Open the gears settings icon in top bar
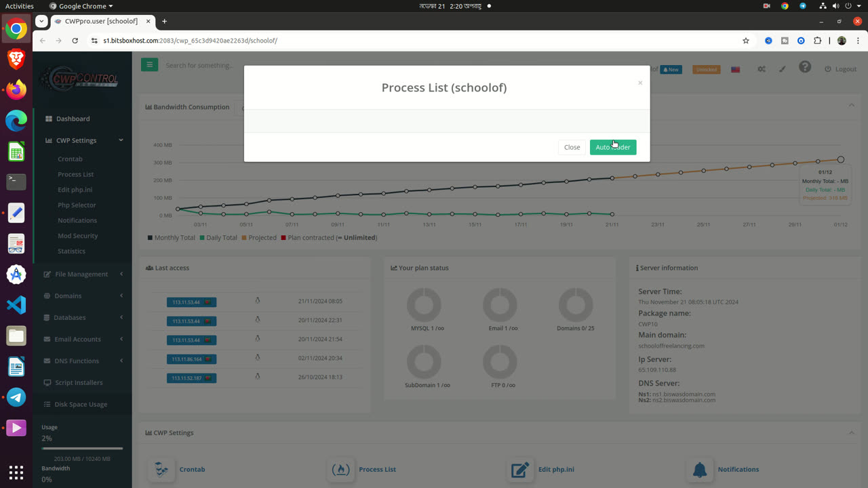This screenshot has height=488, width=868. (762, 69)
